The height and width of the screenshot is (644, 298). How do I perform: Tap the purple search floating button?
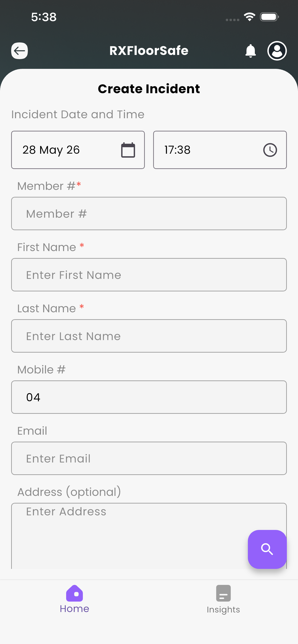point(267,549)
